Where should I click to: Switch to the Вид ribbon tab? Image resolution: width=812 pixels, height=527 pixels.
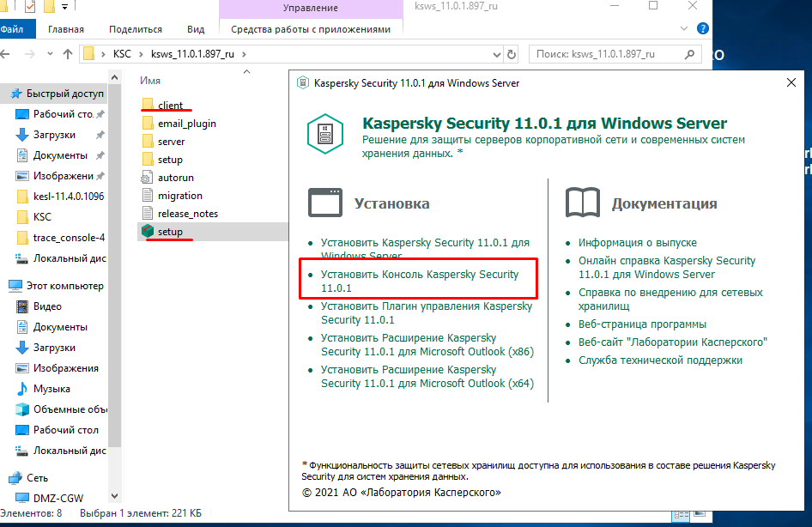(195, 29)
